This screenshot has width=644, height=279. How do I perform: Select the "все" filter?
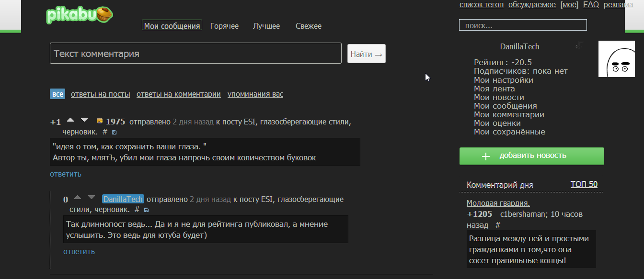pyautogui.click(x=57, y=94)
